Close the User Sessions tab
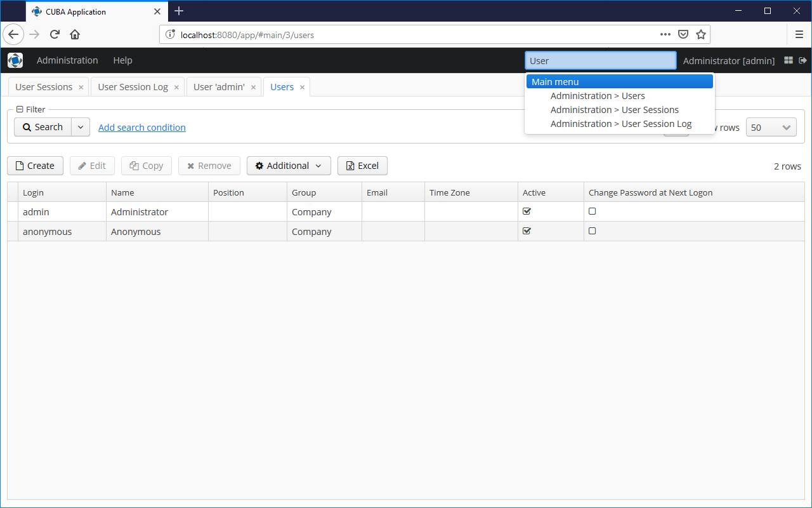This screenshot has width=812, height=508. pyautogui.click(x=81, y=88)
